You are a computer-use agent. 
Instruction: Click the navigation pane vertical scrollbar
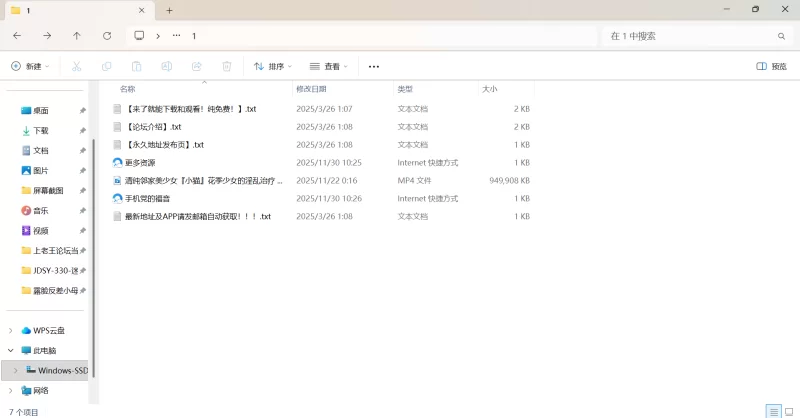[x=92, y=250]
